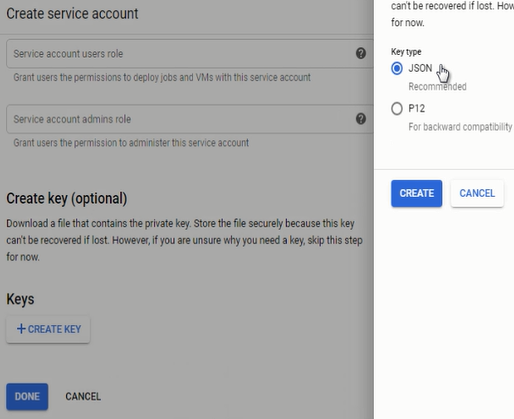Select the JSON key type radio button
The height and width of the screenshot is (419, 514).
coord(397,68)
